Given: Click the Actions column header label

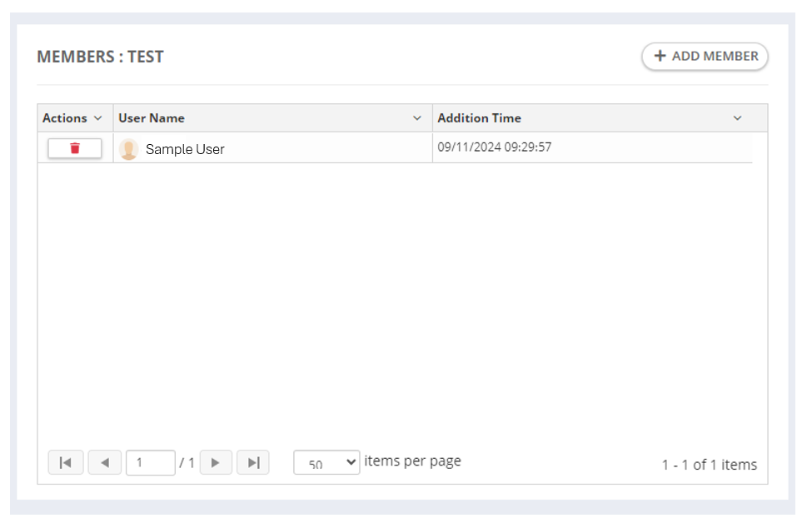Looking at the screenshot, I should pyautogui.click(x=65, y=118).
